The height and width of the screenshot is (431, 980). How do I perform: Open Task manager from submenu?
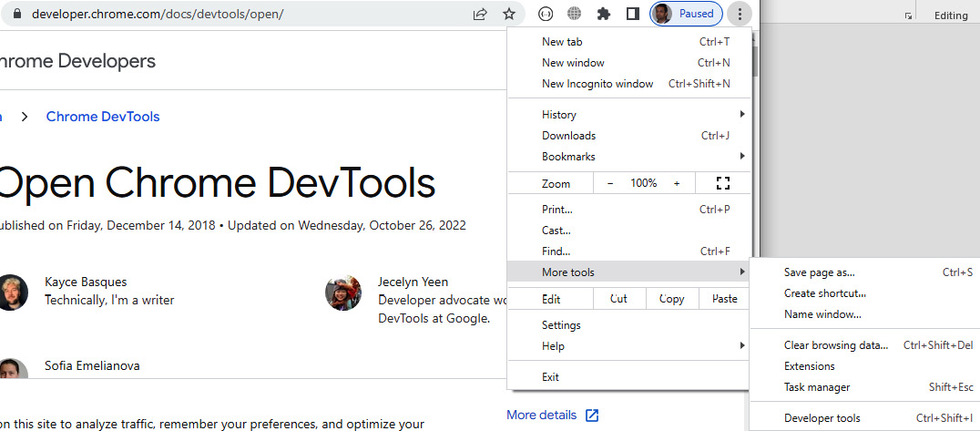(x=865, y=387)
